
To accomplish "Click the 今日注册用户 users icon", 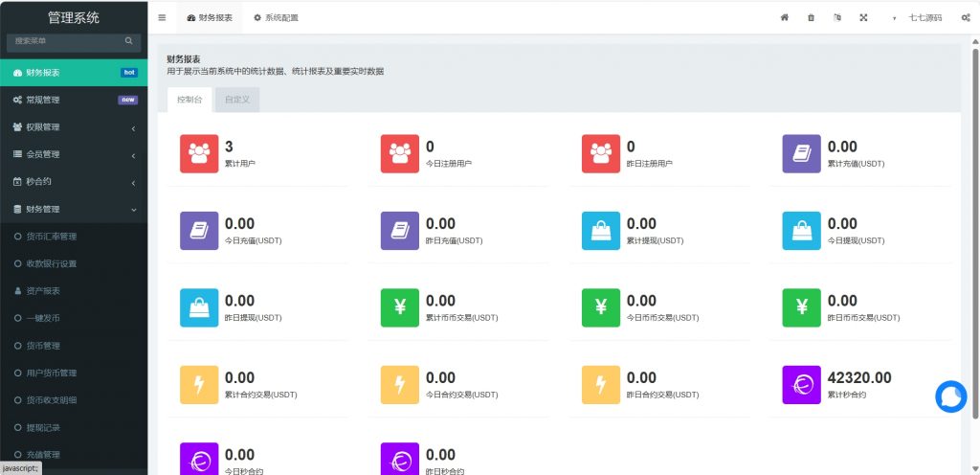I will (400, 154).
